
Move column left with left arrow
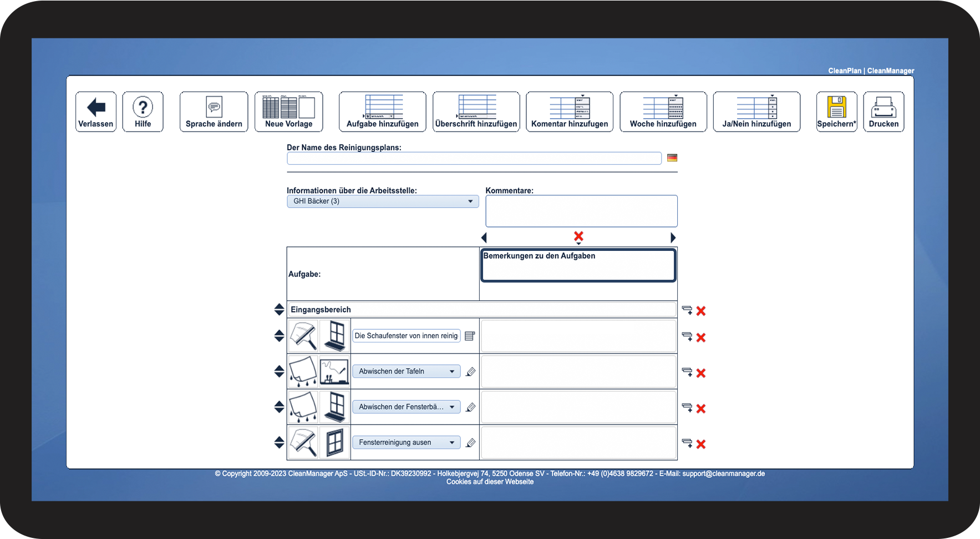coord(484,238)
